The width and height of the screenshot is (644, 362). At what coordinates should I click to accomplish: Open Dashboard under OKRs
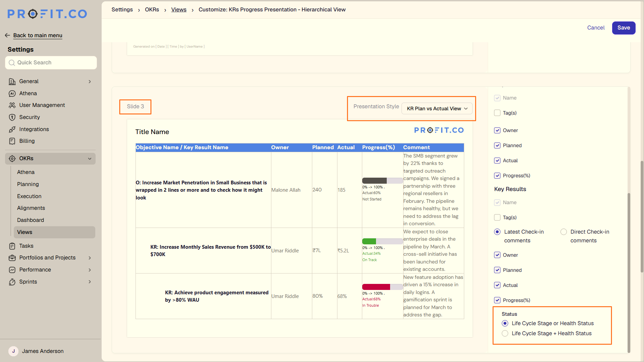31,220
